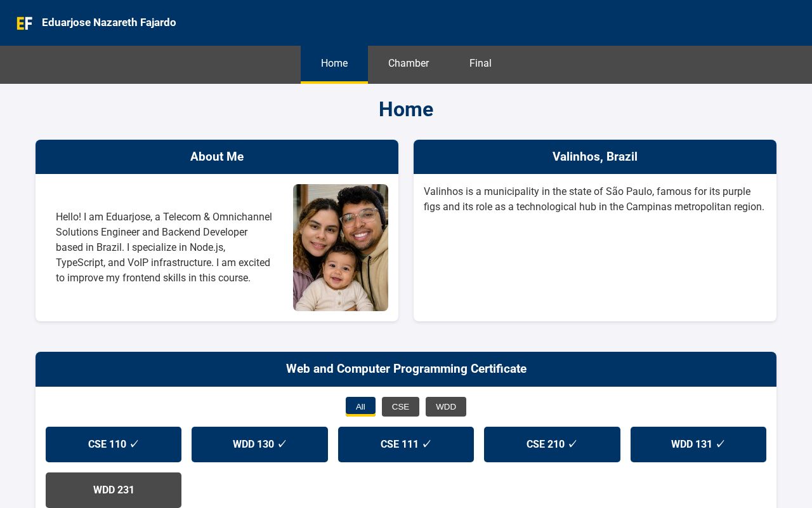Choose the CSE 210 course card
The image size is (812, 508).
(552, 444)
